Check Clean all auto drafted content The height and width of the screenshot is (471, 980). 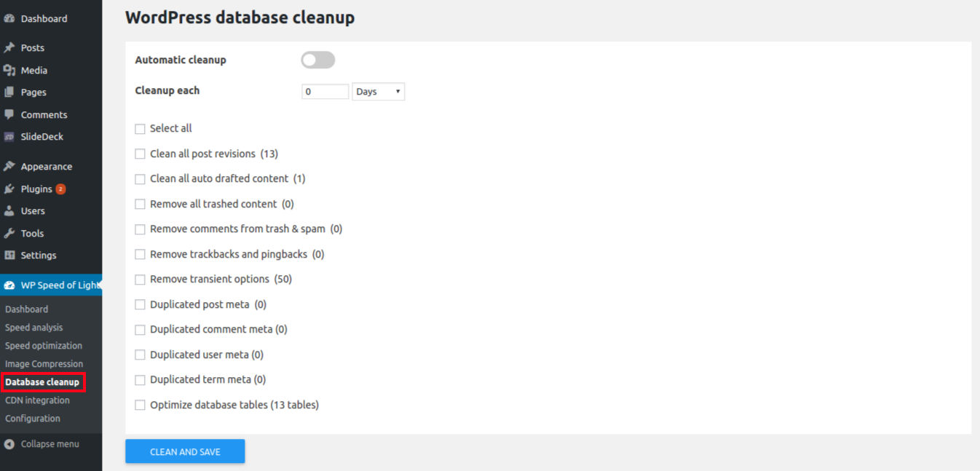tap(140, 179)
